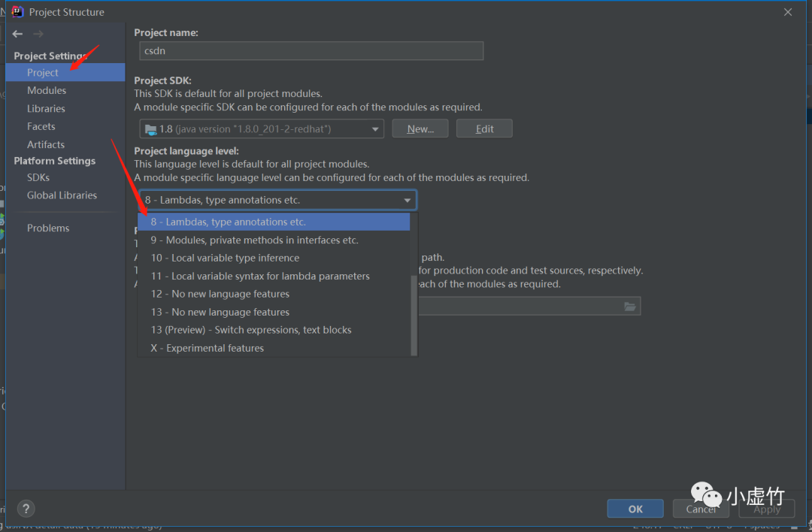
Task: Collapse the Project language level dropdown
Action: point(408,201)
